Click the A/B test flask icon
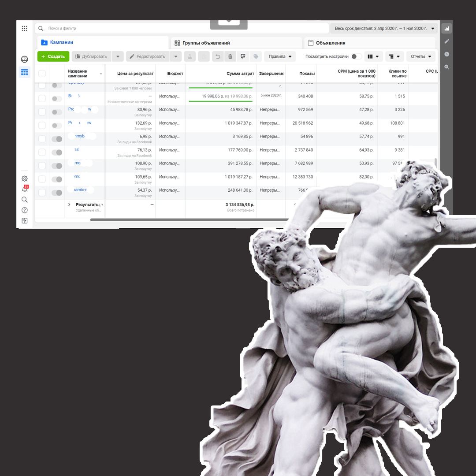Screen dimensions: 476x476 [190, 56]
